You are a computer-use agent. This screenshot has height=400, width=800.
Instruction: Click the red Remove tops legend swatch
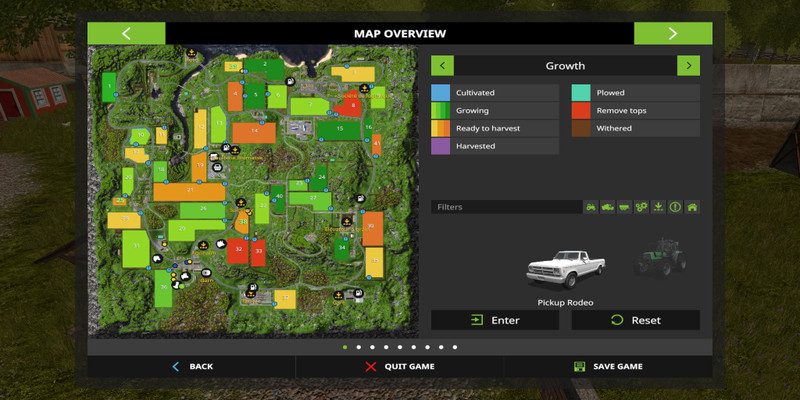581,110
